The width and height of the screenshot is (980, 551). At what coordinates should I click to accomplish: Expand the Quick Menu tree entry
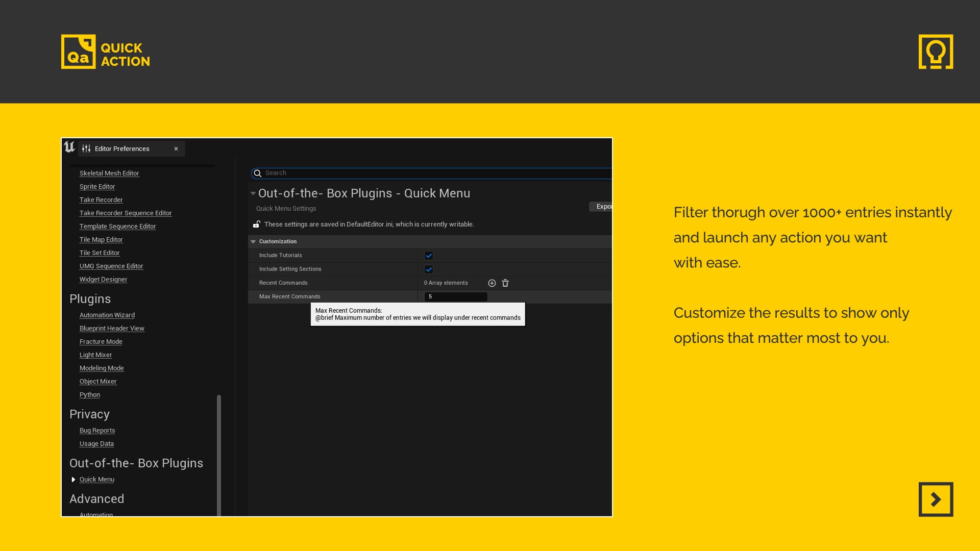tap(73, 480)
